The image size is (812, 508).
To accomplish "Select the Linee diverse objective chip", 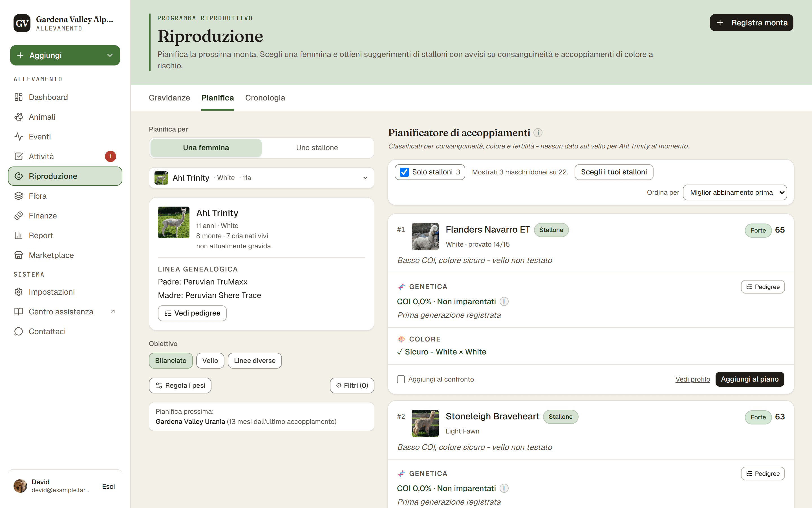I will pyautogui.click(x=255, y=360).
